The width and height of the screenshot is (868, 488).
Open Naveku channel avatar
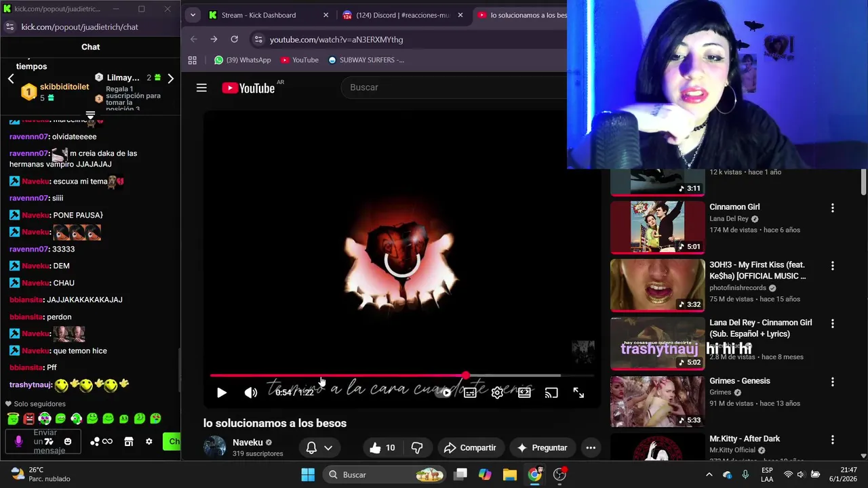[214, 447]
